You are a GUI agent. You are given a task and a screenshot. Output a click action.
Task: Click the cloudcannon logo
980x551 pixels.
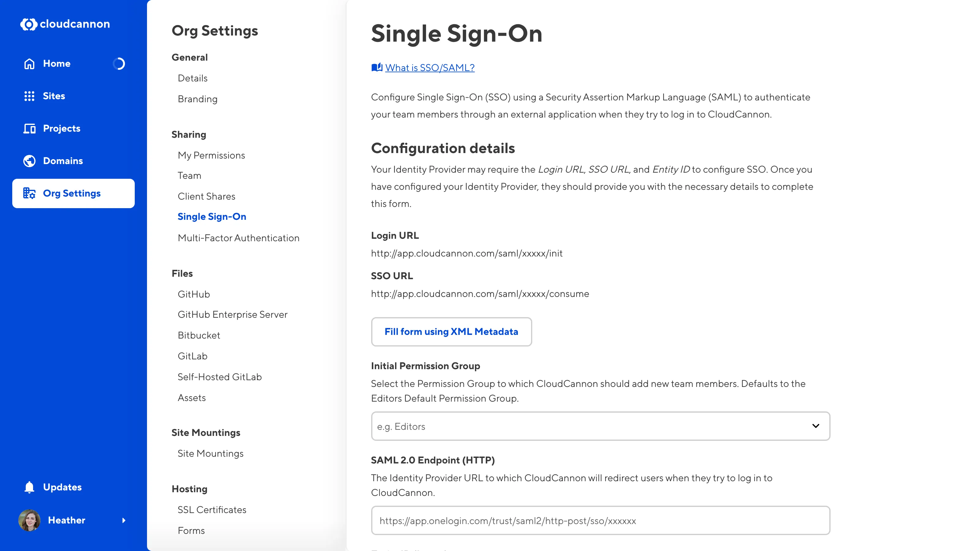click(65, 24)
